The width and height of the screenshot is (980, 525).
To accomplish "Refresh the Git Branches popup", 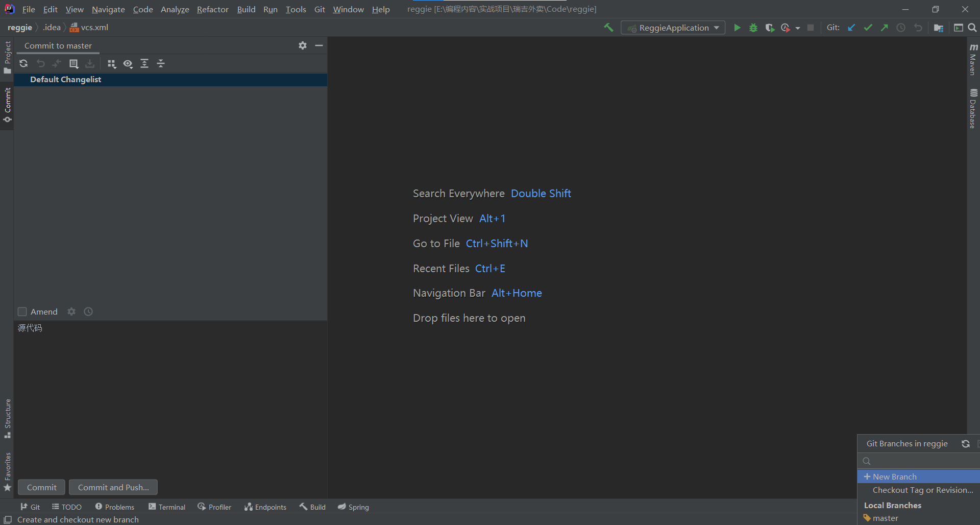I will (966, 444).
